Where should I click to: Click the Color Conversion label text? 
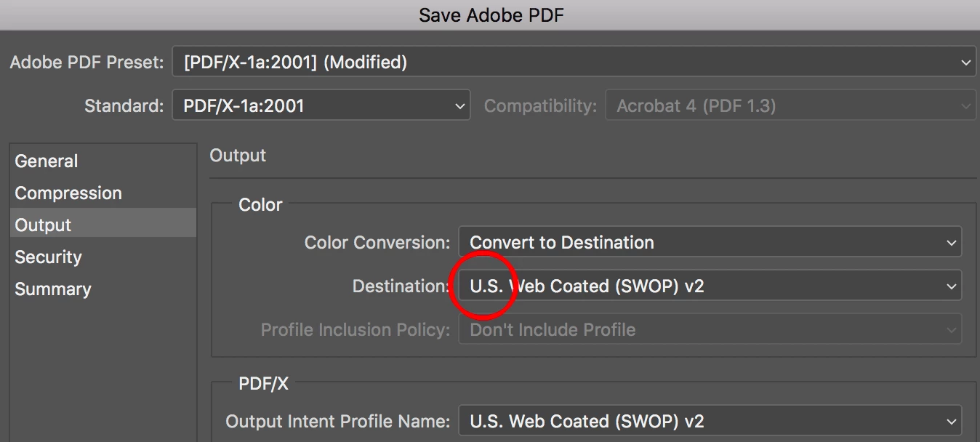pos(377,243)
